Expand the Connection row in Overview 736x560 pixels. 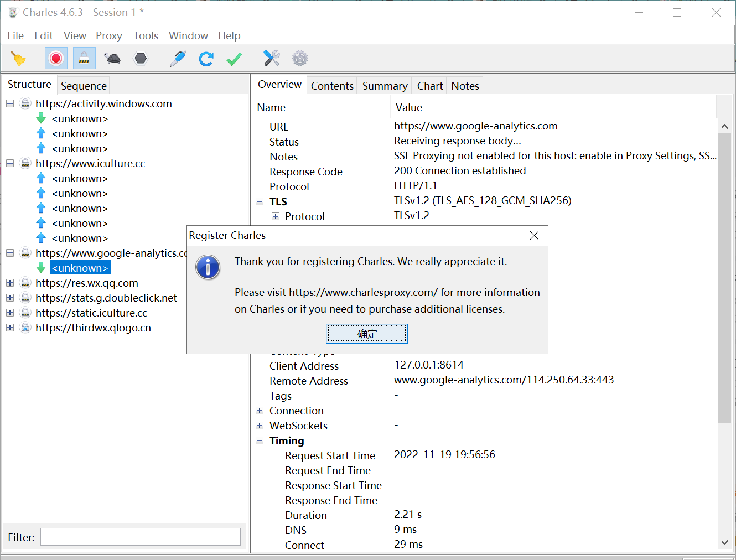click(260, 411)
